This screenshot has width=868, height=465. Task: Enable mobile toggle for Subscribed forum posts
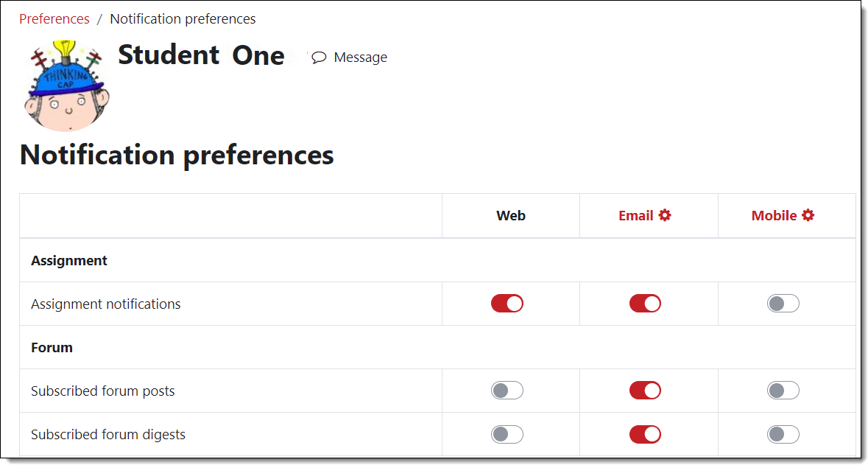coord(783,391)
